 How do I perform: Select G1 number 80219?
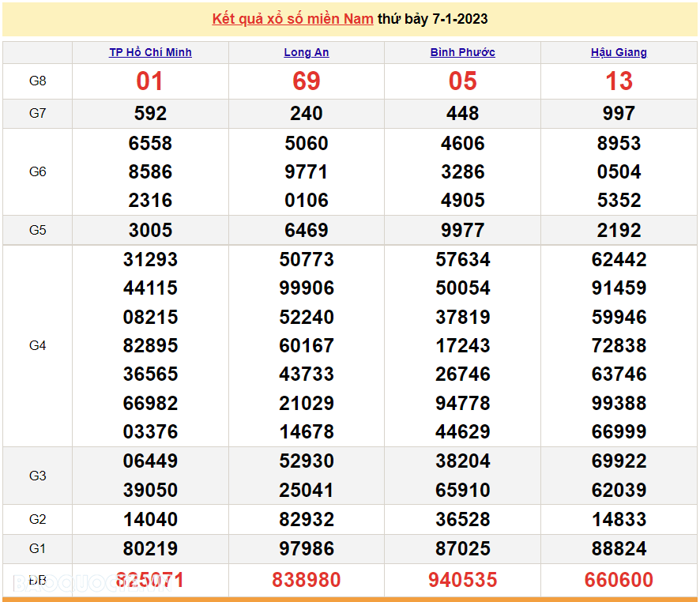tap(150, 548)
